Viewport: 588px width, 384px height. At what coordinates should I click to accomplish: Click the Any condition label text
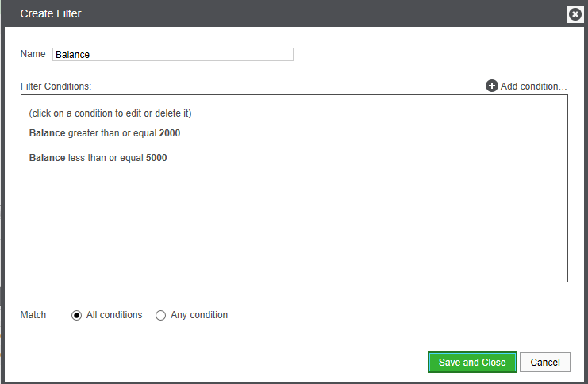199,315
